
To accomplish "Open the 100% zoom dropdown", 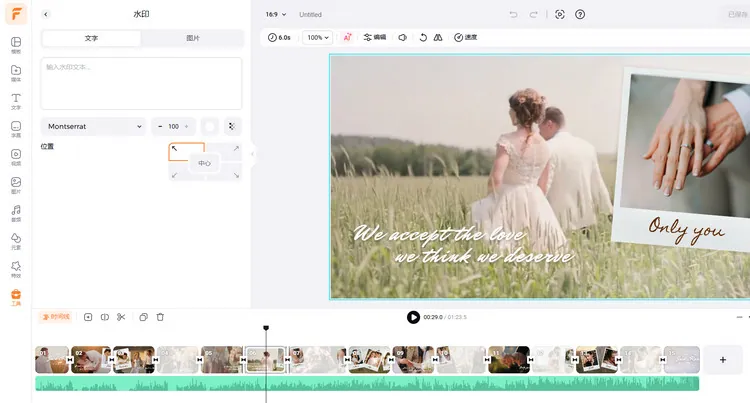I will tap(318, 37).
